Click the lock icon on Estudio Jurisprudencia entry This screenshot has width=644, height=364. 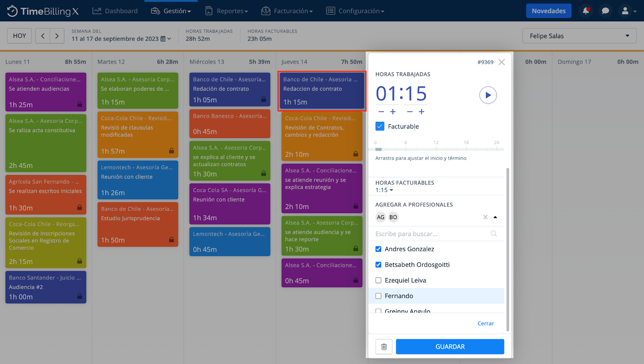(x=171, y=240)
